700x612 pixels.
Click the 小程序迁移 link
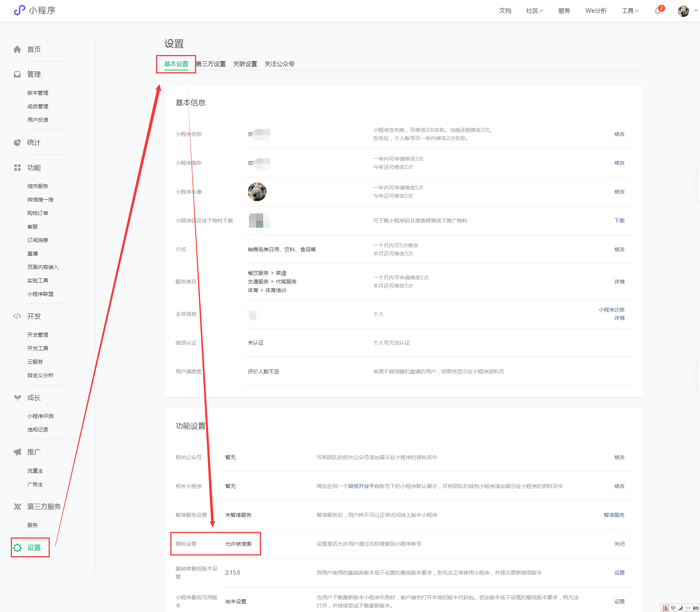coord(611,310)
